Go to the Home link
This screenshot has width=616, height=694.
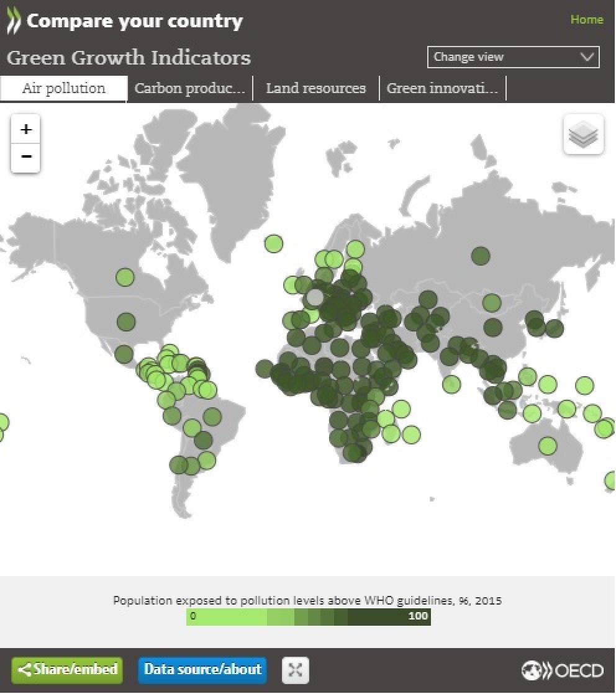pyautogui.click(x=587, y=19)
